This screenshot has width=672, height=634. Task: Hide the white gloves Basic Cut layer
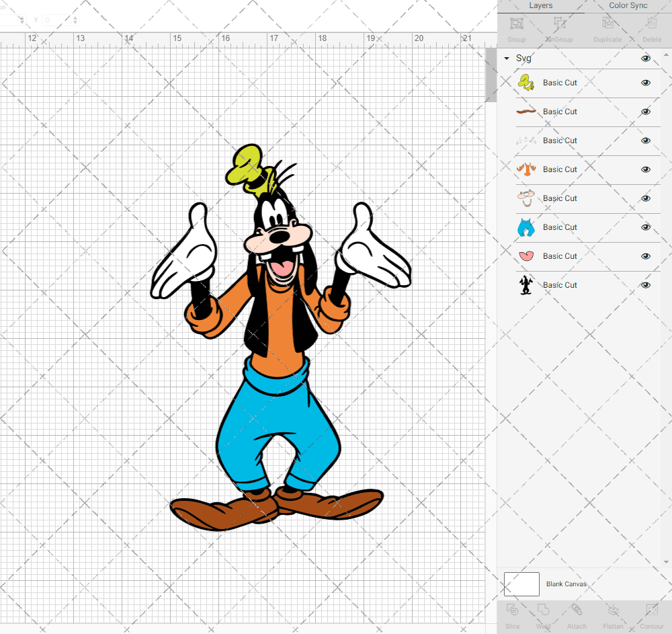[x=646, y=141]
